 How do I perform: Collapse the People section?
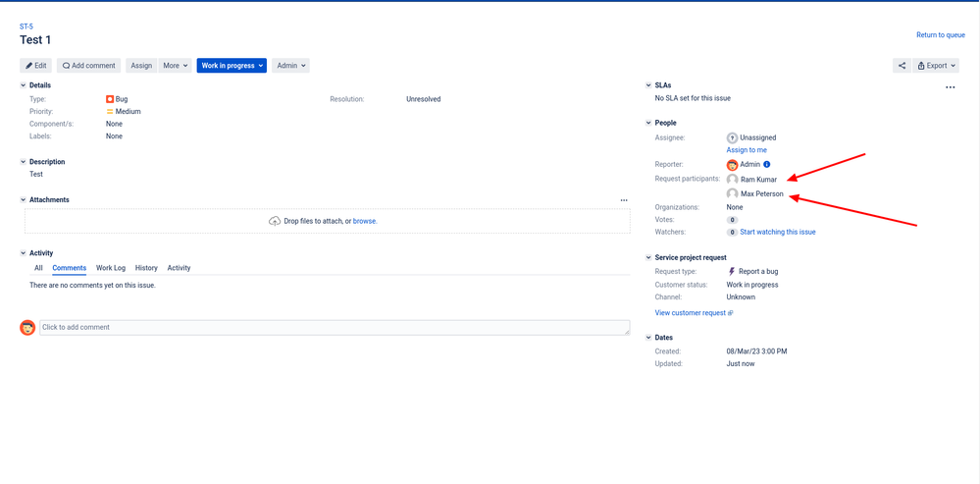click(x=648, y=123)
